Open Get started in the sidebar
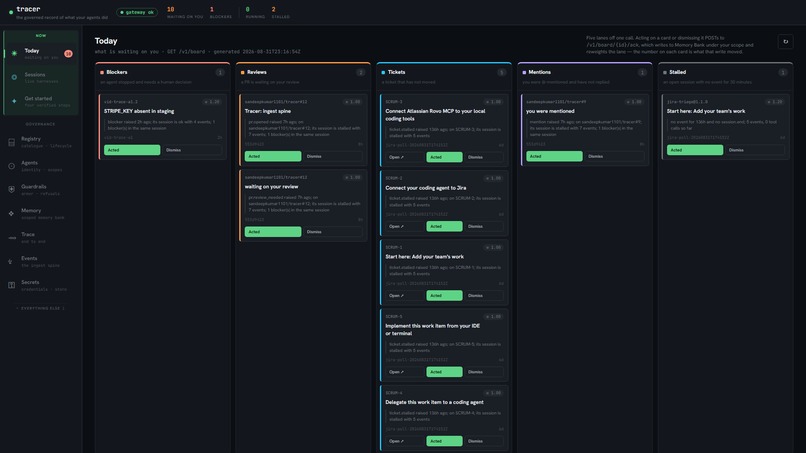This screenshot has width=806, height=453. point(41,101)
